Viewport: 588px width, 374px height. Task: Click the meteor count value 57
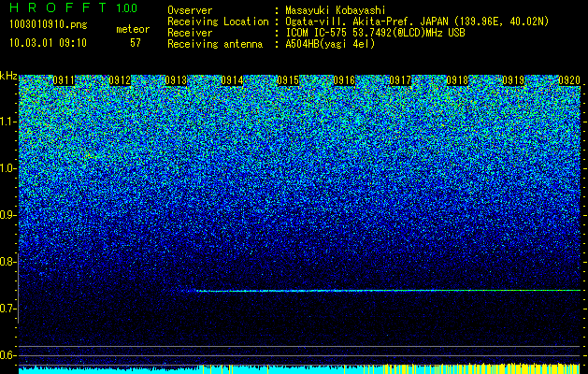(136, 43)
